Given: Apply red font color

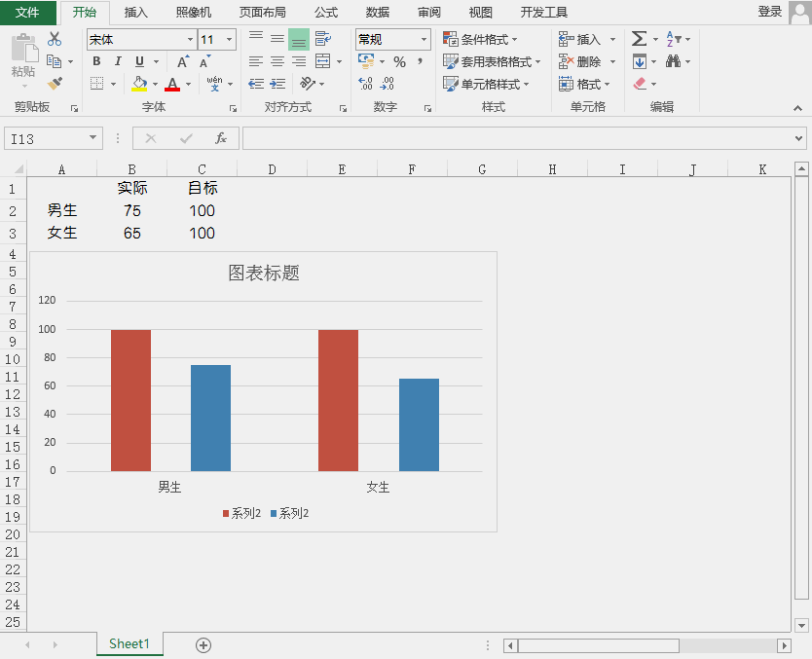Looking at the screenshot, I should [172, 84].
